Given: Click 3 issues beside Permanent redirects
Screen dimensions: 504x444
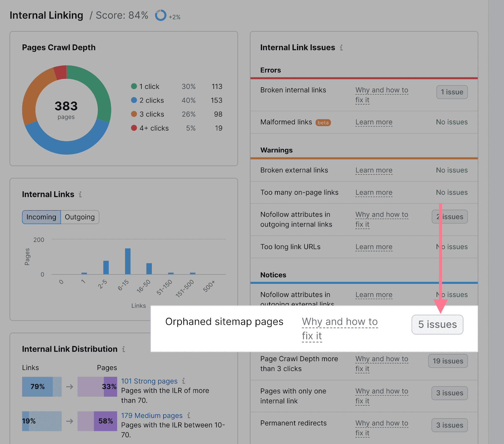Looking at the screenshot, I should [449, 425].
